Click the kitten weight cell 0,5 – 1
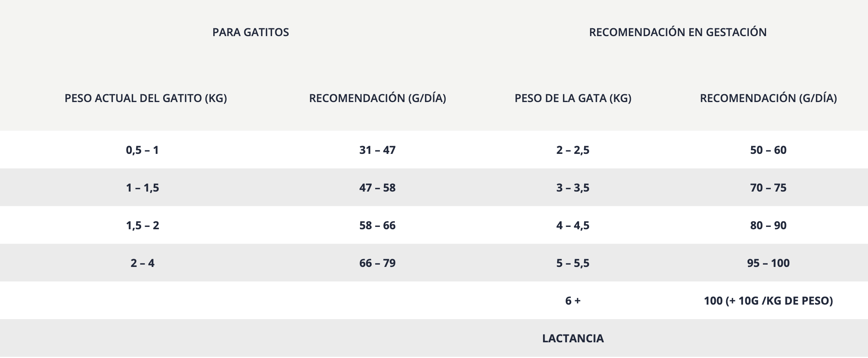868x358 pixels. (142, 150)
